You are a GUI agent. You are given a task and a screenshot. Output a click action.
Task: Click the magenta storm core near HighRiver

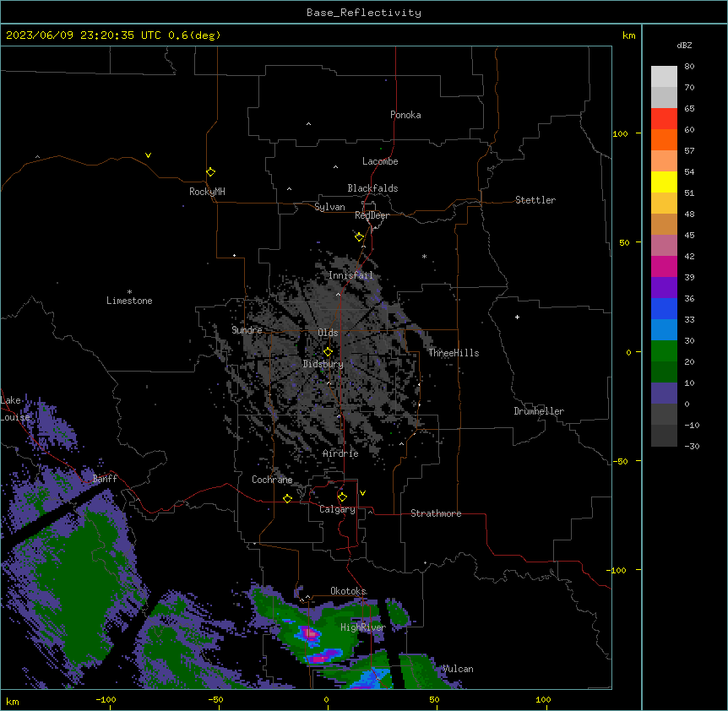point(309,633)
